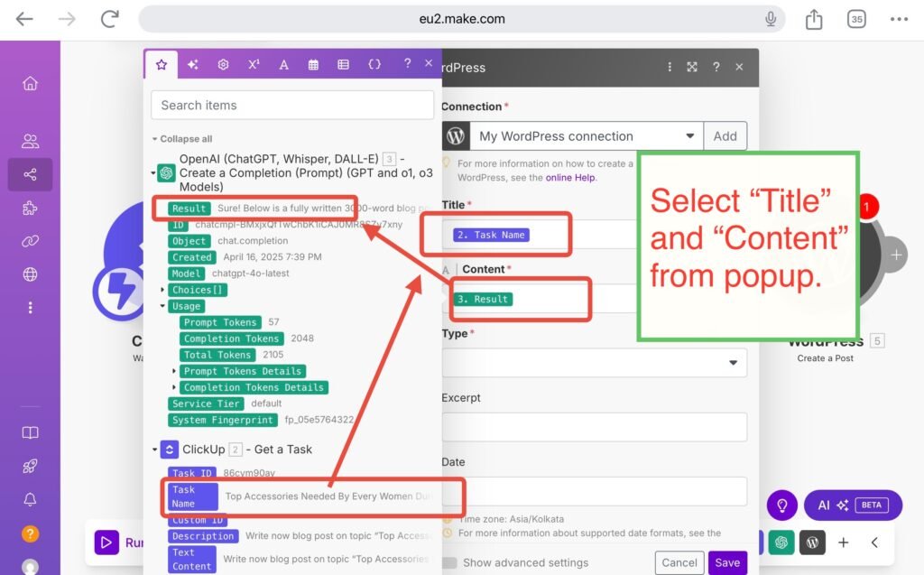Viewport: 924px width, 575px height.
Task: Switch to the sparkle AI tab
Action: [x=193, y=64]
